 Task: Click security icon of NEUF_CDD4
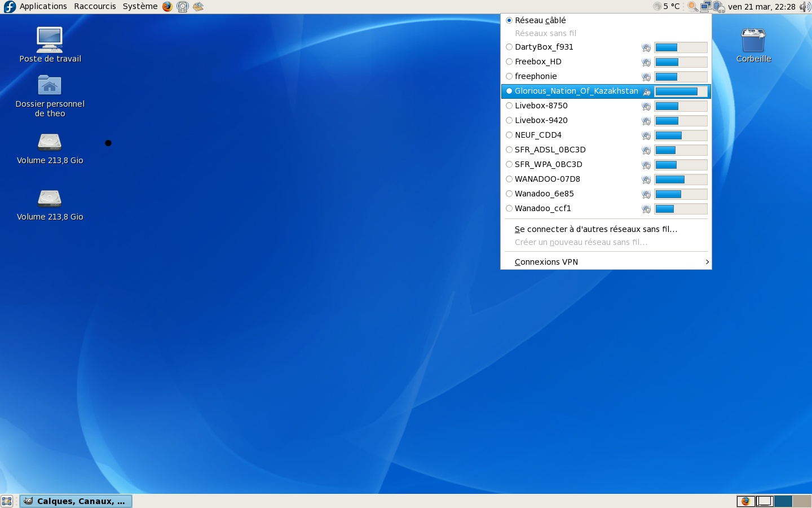tap(646, 135)
